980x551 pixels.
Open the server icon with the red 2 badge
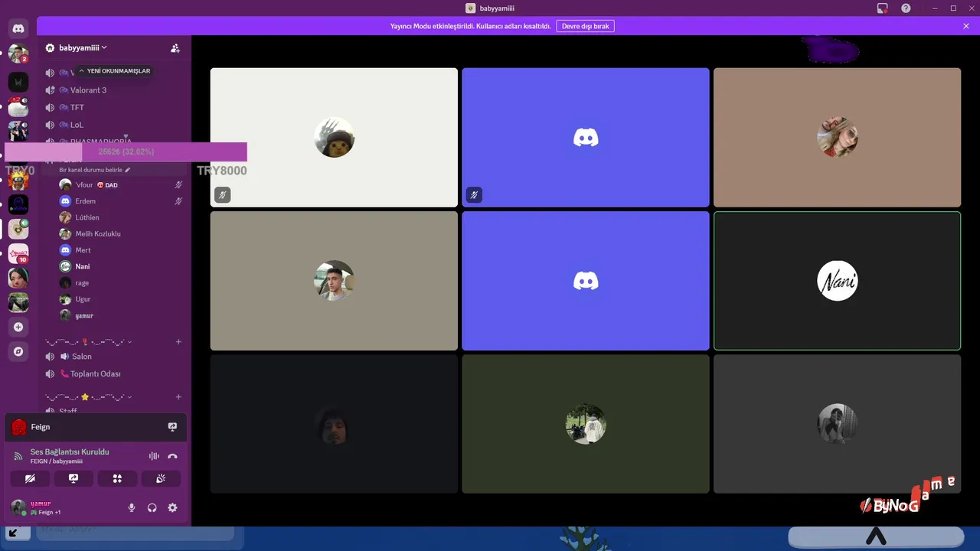(x=18, y=54)
